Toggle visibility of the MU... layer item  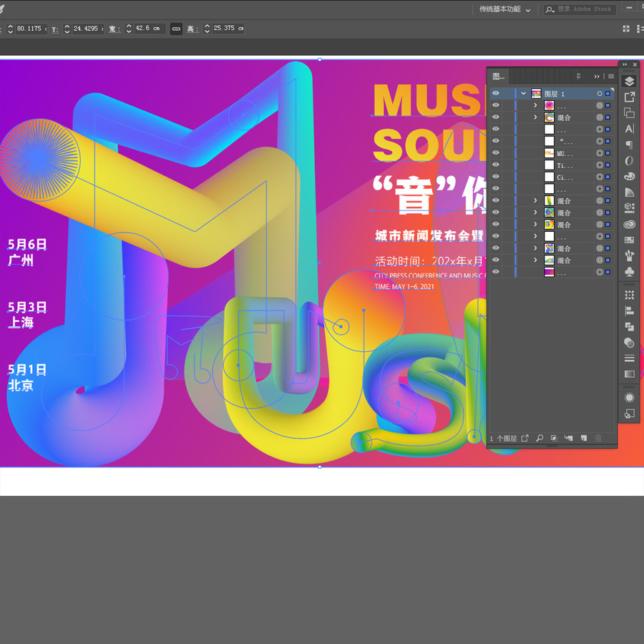(x=496, y=153)
